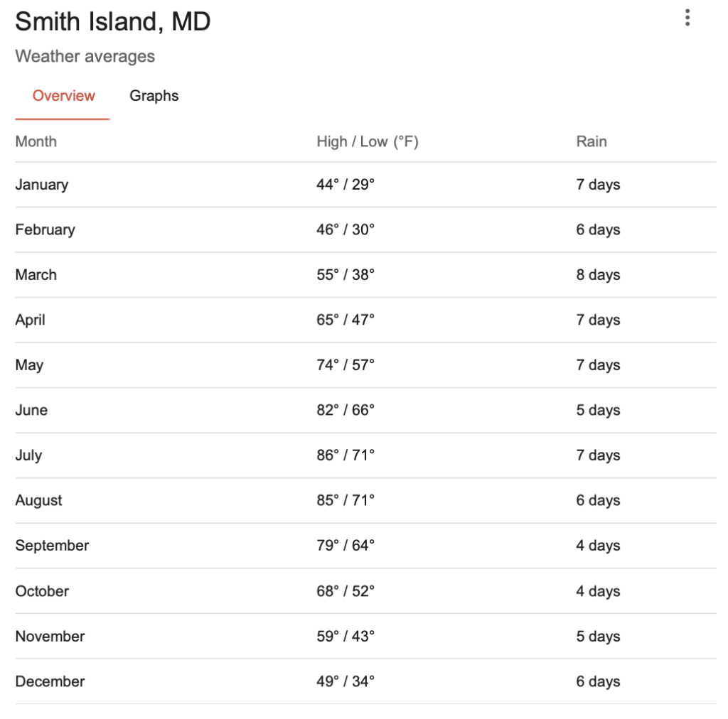Click November's 59° / 43° temperature
728x719 pixels.
pyautogui.click(x=346, y=637)
